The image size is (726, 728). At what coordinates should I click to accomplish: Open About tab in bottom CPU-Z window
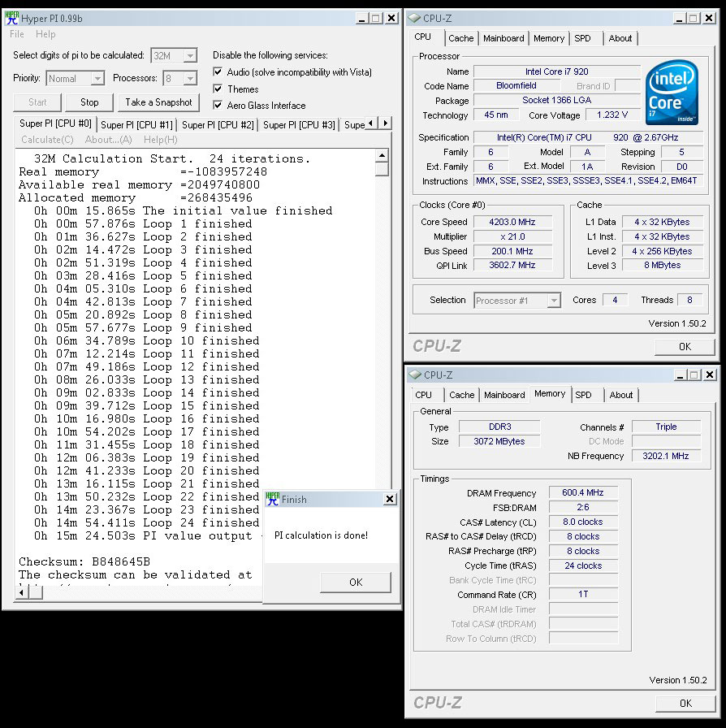point(621,395)
